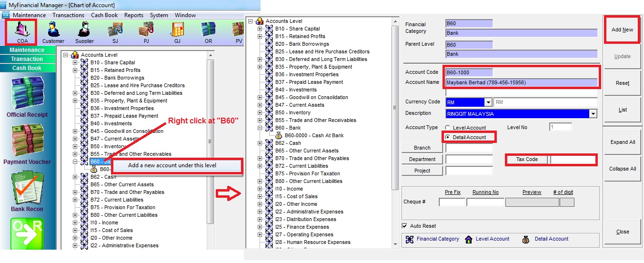Select the SJ sales journal icon
The height and width of the screenshot is (263, 644).
click(115, 32)
